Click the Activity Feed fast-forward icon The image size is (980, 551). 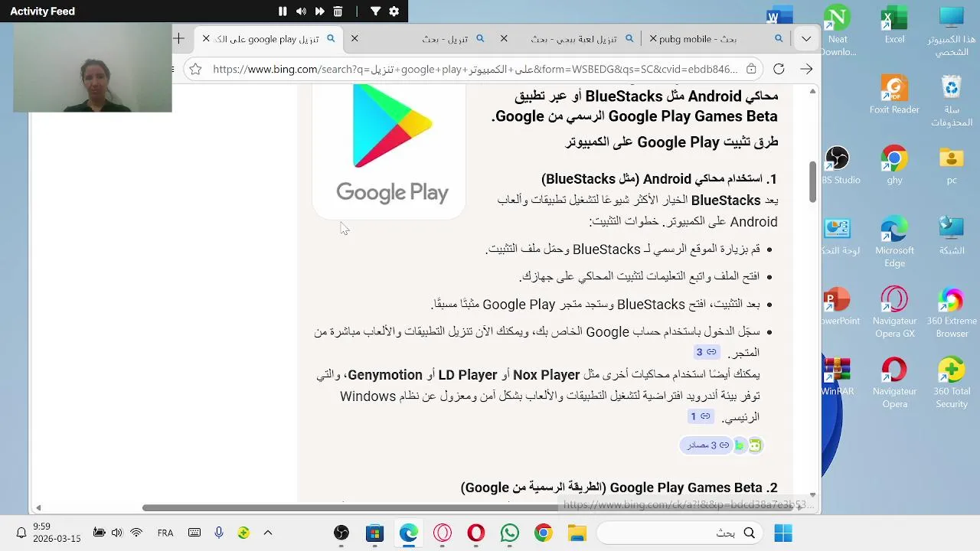coord(319,11)
